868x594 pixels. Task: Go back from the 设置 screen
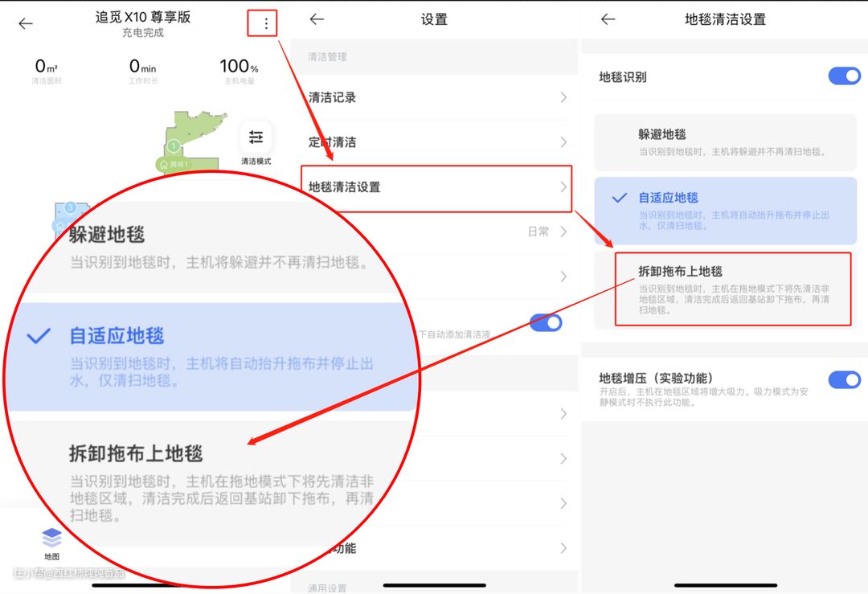(x=317, y=19)
